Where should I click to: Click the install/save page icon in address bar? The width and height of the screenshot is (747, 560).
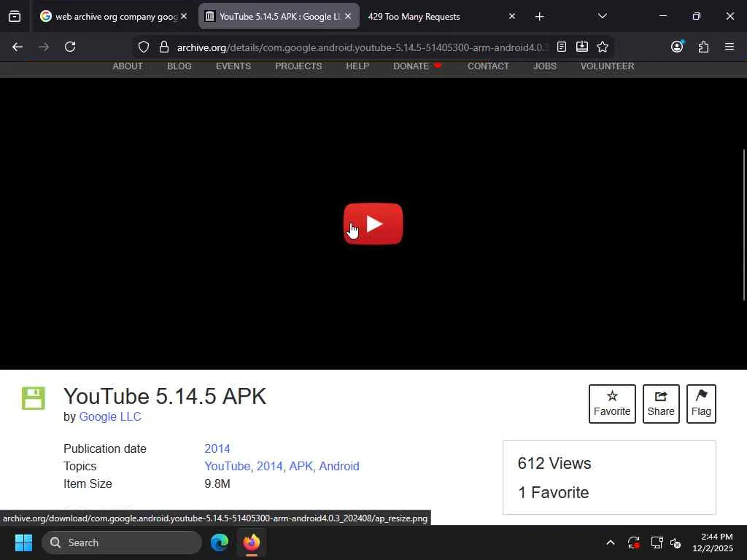[x=581, y=47]
